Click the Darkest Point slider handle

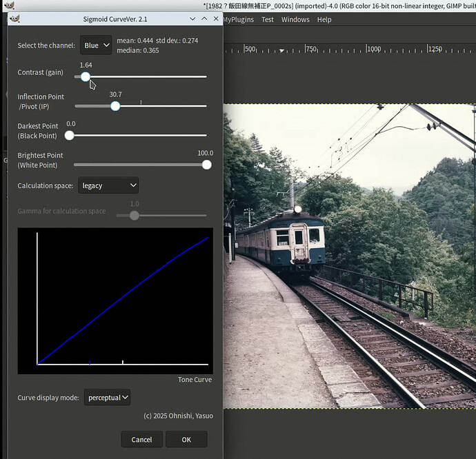click(69, 136)
